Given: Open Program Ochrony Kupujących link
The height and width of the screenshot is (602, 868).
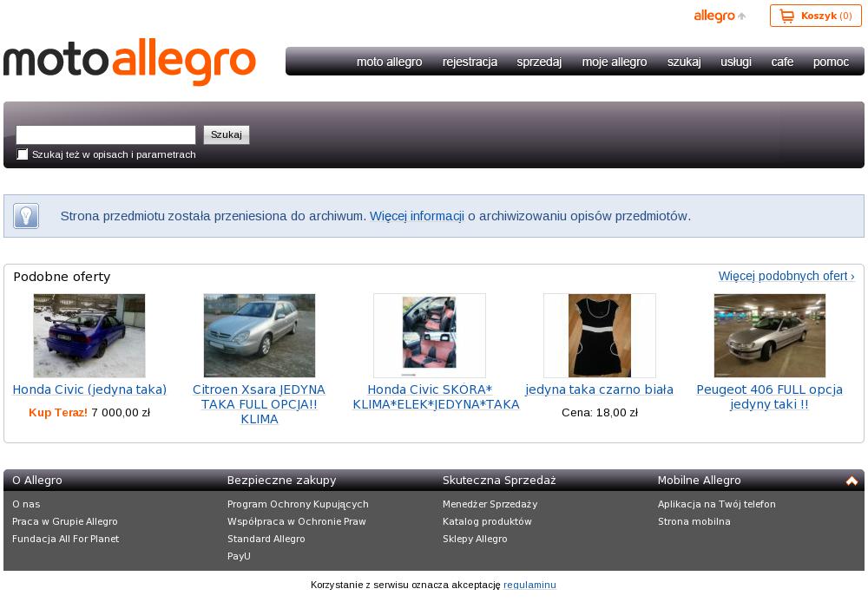Looking at the screenshot, I should tap(298, 504).
